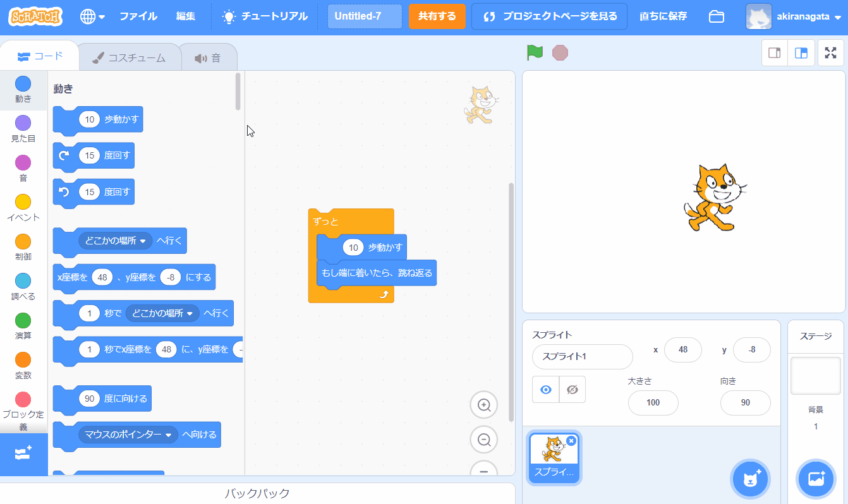Click the choose a sprite button
The width and height of the screenshot is (848, 504).
click(x=750, y=479)
